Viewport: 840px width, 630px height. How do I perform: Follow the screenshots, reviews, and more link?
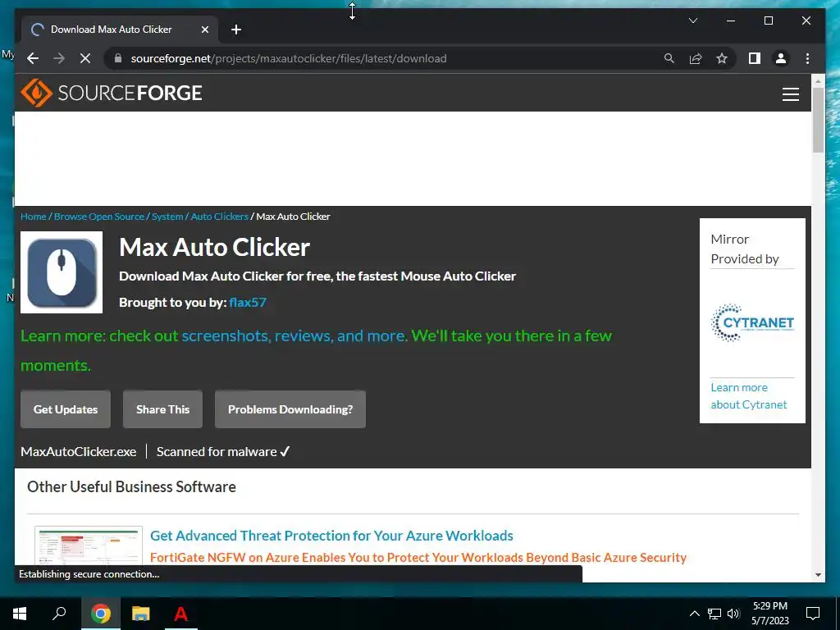pyautogui.click(x=294, y=336)
